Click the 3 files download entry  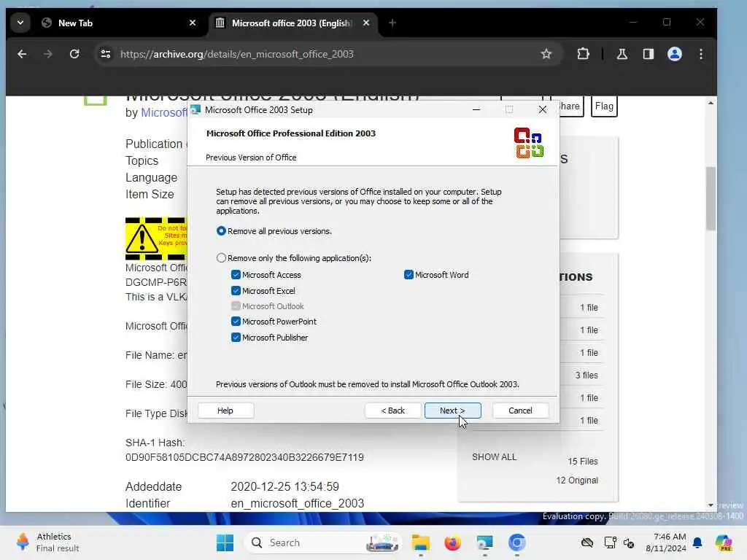pyautogui.click(x=587, y=376)
